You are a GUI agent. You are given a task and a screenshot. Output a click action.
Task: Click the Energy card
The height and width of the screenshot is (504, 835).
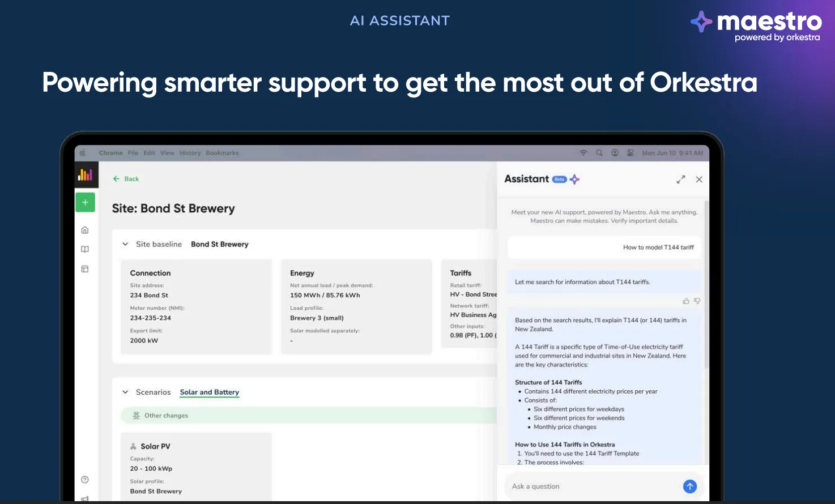point(356,307)
